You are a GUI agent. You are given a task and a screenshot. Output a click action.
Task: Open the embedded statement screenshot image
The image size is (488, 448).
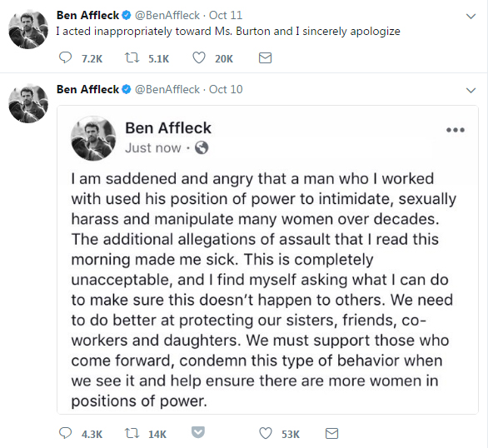(267, 260)
